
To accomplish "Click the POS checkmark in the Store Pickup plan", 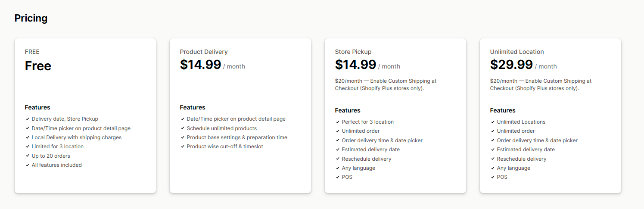I will 338,177.
